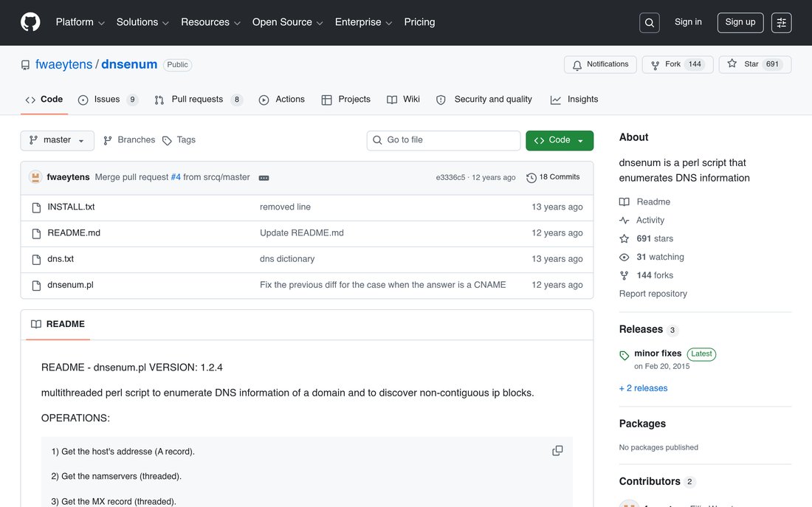The width and height of the screenshot is (812, 507).
Task: Open the Pricing page
Action: (419, 22)
